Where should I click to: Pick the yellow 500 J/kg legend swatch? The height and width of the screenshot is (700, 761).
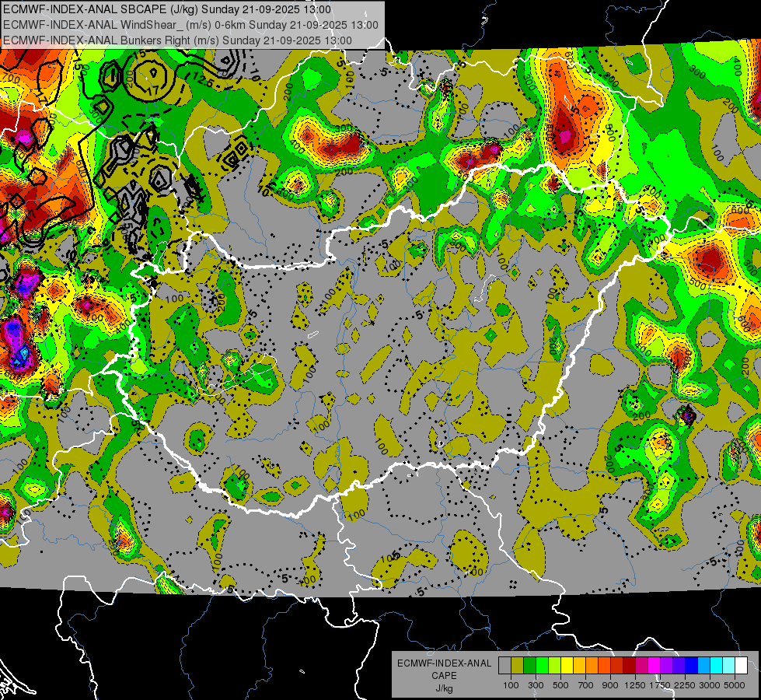567,666
